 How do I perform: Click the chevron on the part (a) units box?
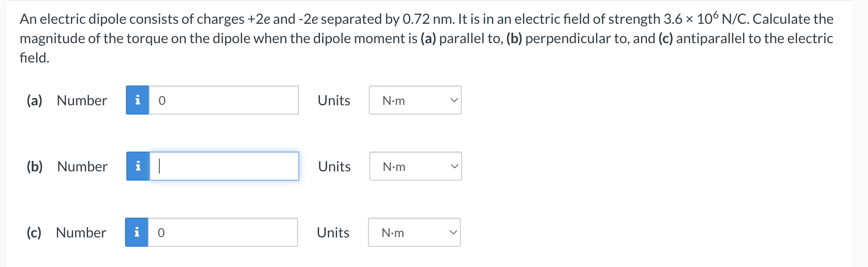click(x=454, y=100)
